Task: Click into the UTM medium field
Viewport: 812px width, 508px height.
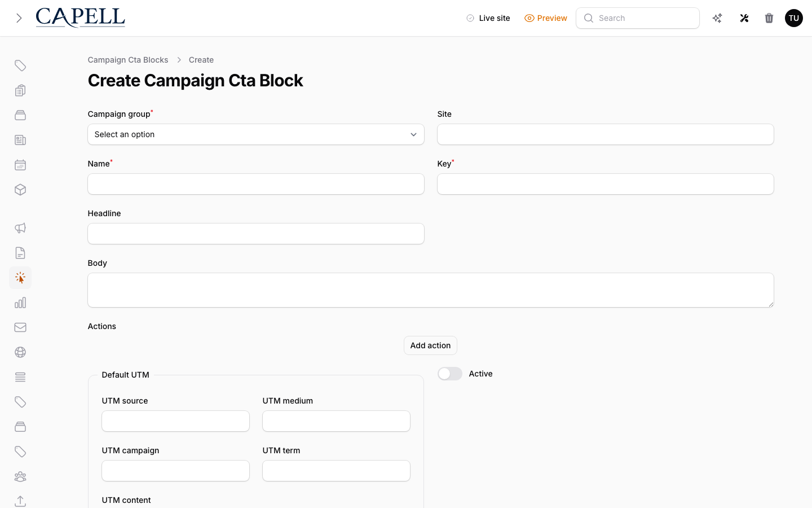Action: [336, 421]
